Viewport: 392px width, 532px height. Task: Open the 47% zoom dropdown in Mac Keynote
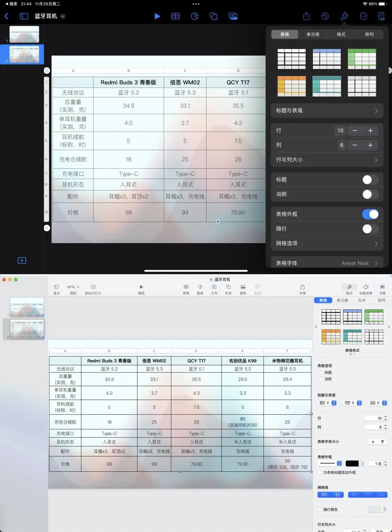[x=72, y=287]
